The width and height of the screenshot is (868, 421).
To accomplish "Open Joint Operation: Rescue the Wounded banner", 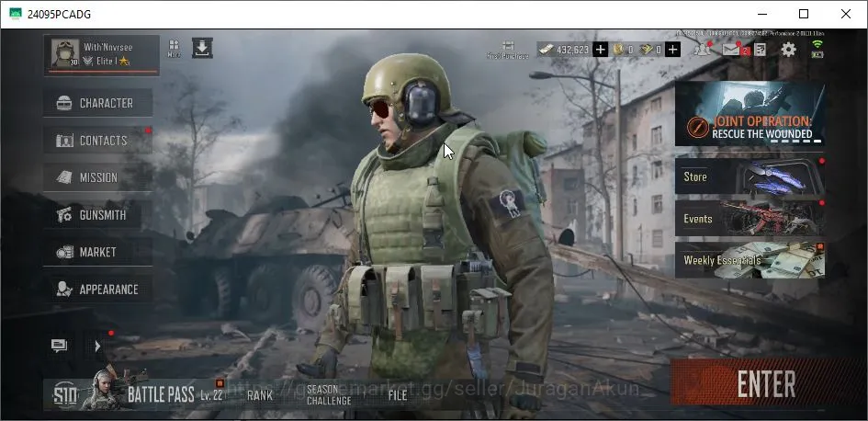I will (x=750, y=114).
